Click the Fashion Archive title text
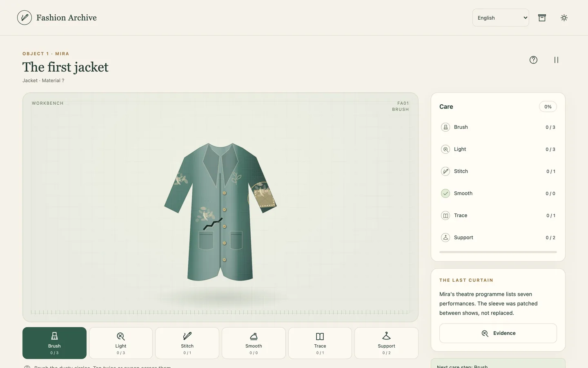588x368 pixels. (x=67, y=18)
